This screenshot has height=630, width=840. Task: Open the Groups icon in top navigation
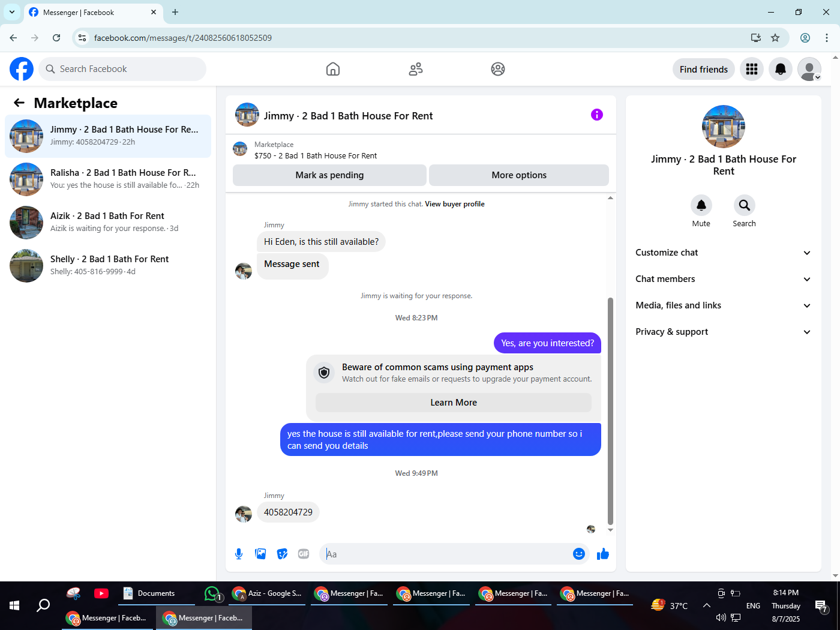pyautogui.click(x=498, y=69)
